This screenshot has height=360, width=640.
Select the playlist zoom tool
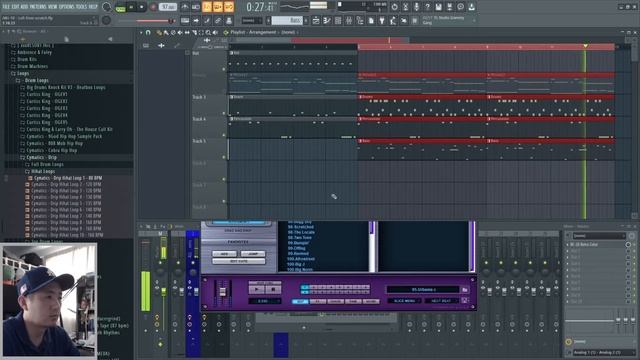click(208, 32)
